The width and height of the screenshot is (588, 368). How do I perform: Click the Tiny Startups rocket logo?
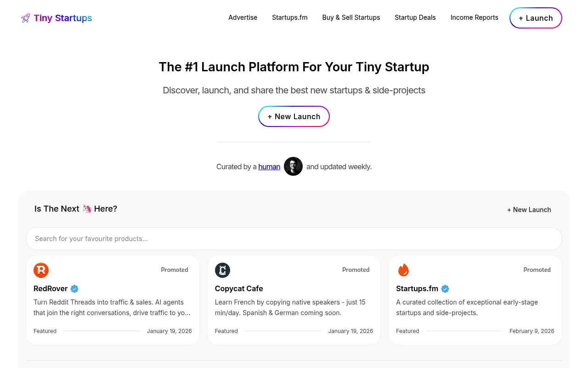[25, 18]
